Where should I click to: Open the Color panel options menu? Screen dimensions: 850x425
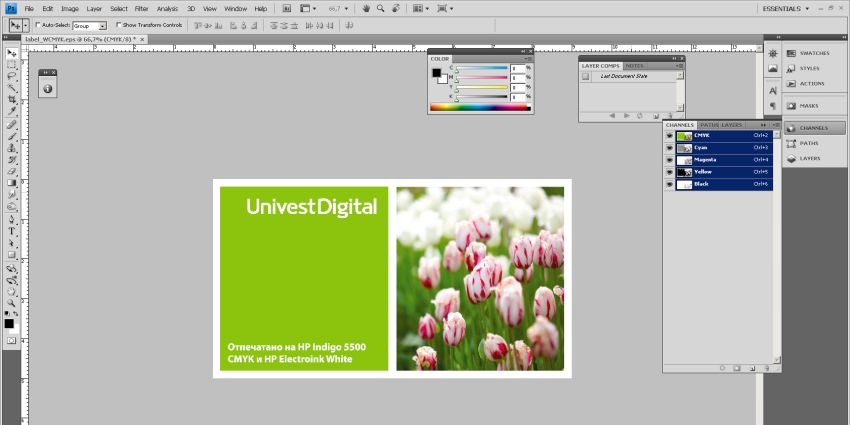coord(528,59)
